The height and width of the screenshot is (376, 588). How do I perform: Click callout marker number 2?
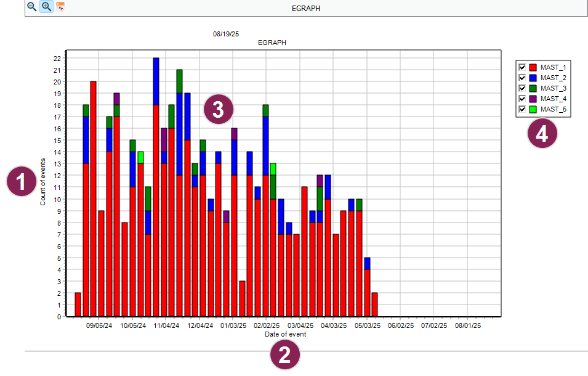[284, 355]
